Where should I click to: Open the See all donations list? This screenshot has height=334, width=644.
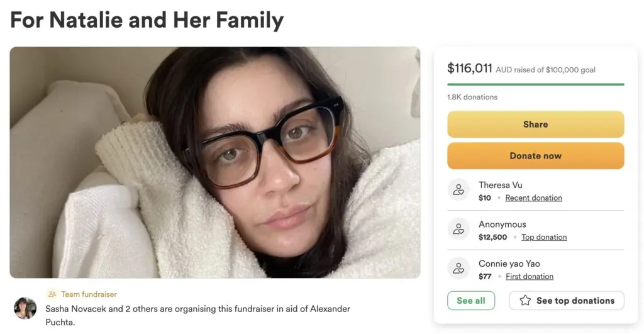click(x=470, y=301)
